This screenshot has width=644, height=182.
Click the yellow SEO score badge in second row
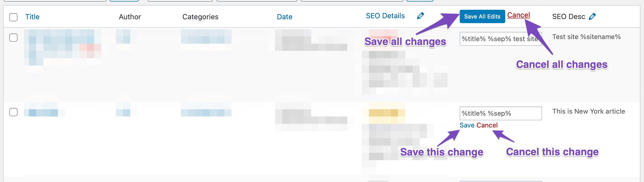click(x=383, y=113)
